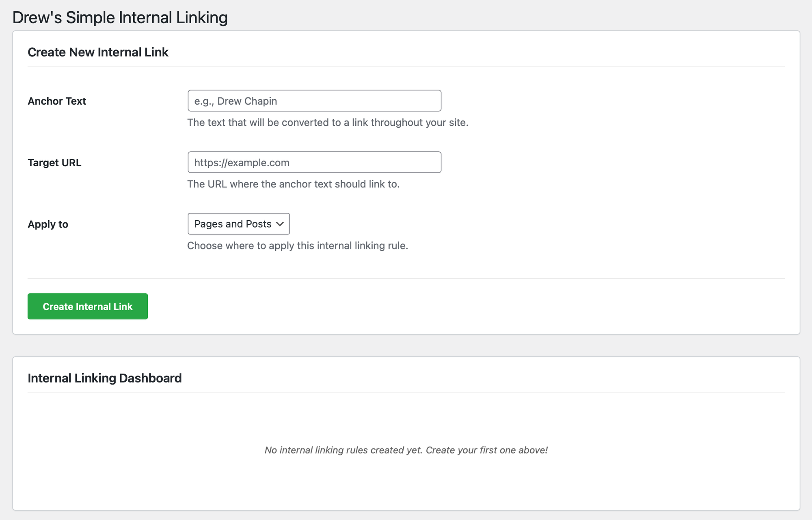The height and width of the screenshot is (520, 812).
Task: Click the Create Internal Link button
Action: point(88,306)
